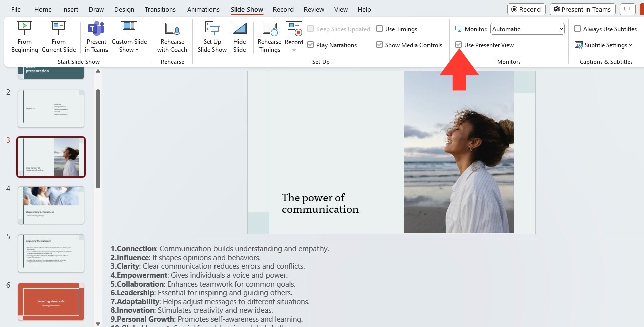The width and height of the screenshot is (644, 327).
Task: Toggle Show Media Controls checkbox
Action: click(x=379, y=45)
